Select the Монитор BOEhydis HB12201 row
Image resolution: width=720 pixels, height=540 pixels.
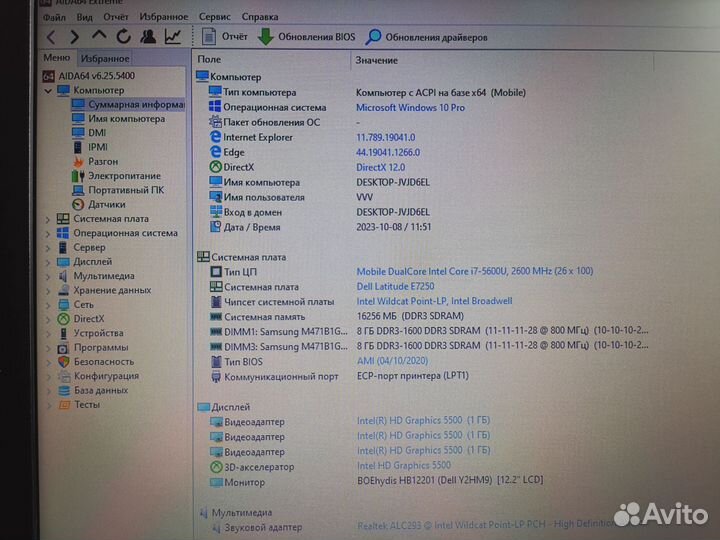coord(377,481)
